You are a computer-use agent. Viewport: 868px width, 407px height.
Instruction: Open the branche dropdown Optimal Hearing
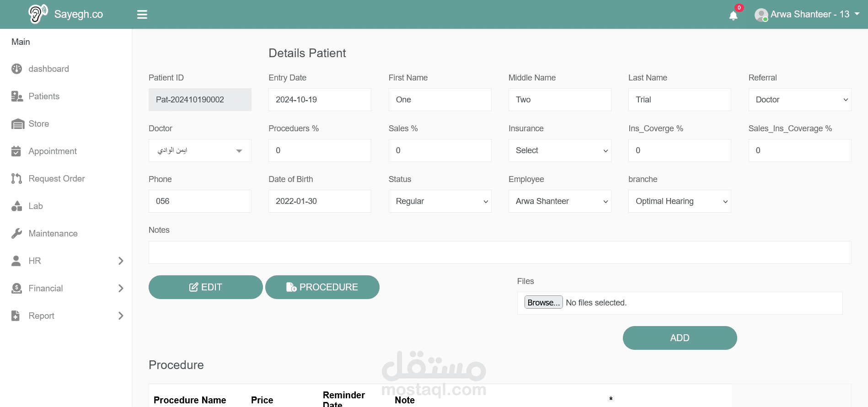tap(680, 201)
